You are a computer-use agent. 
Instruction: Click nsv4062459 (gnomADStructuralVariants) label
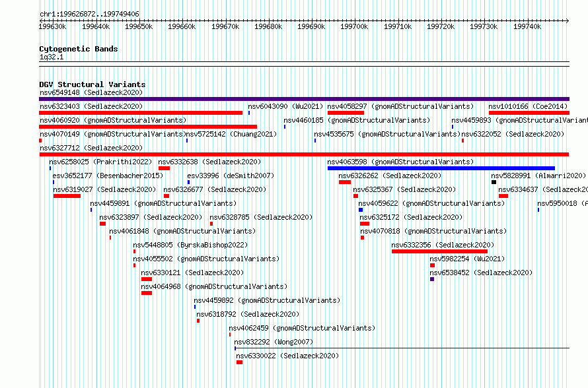[x=302, y=328]
